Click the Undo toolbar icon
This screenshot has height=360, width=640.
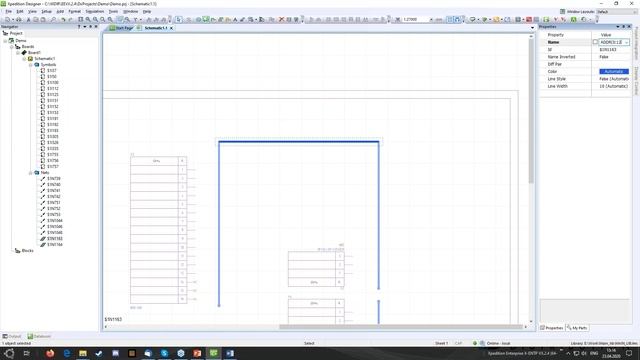63,19
